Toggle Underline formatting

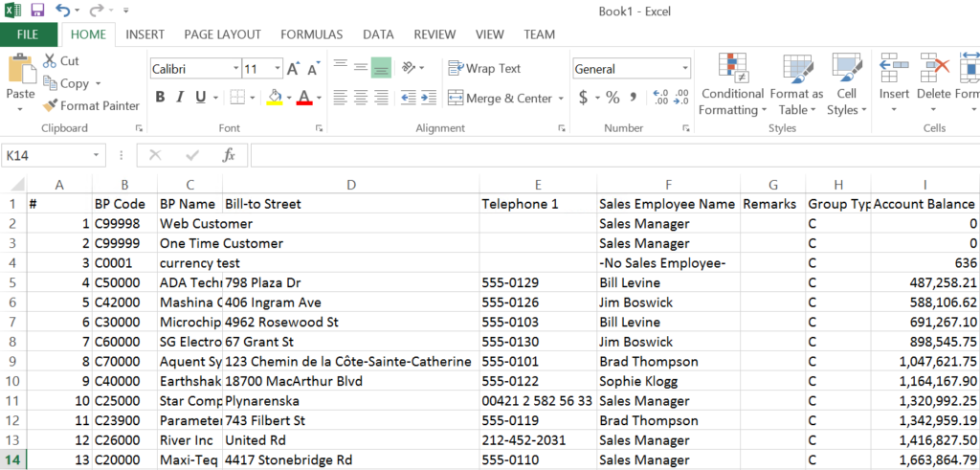(x=201, y=98)
